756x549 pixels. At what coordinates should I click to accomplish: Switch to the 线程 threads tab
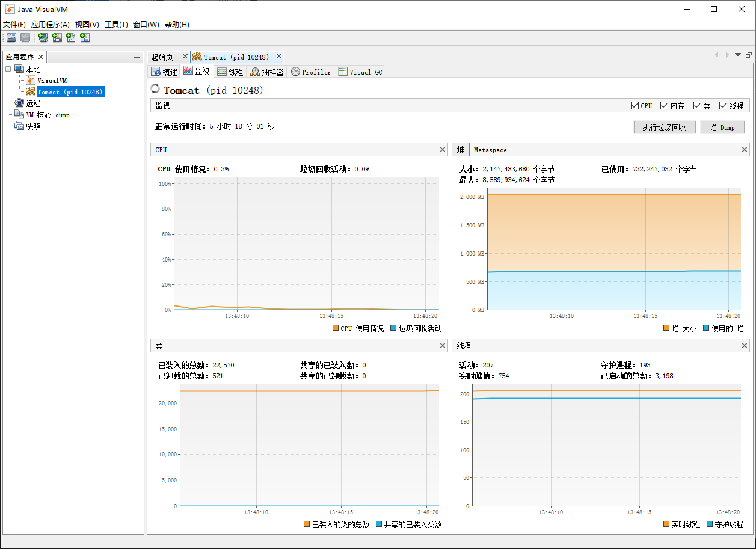point(230,72)
